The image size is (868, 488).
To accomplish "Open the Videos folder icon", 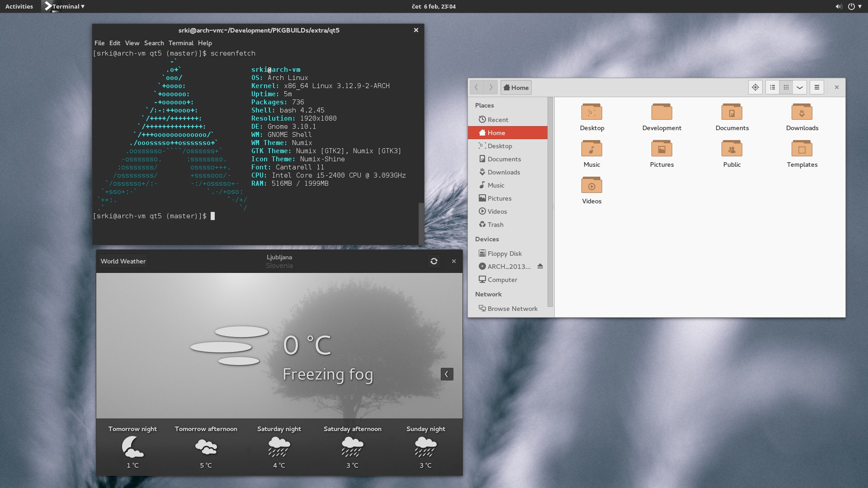I will tap(591, 185).
